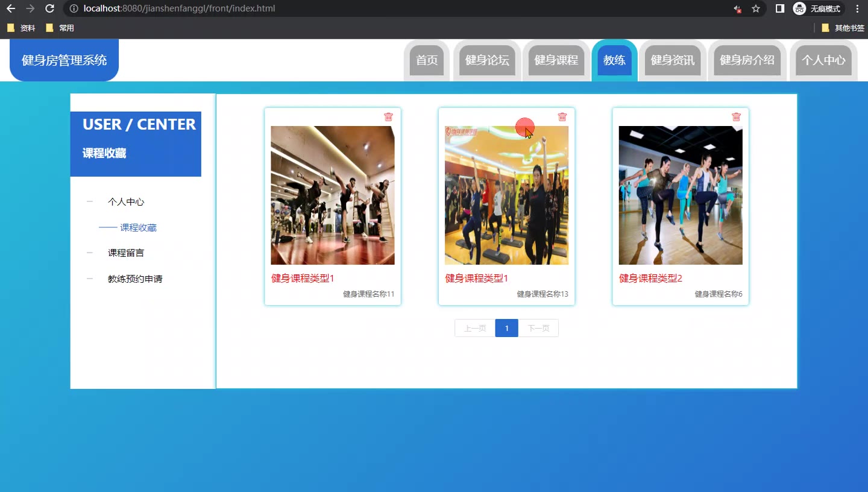Select 课程收藏 in the sidebar menu
The width and height of the screenshot is (868, 492).
138,228
